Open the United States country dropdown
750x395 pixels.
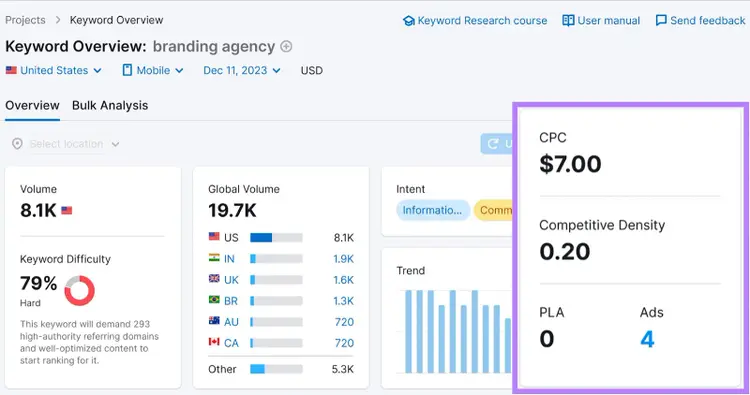tap(54, 70)
